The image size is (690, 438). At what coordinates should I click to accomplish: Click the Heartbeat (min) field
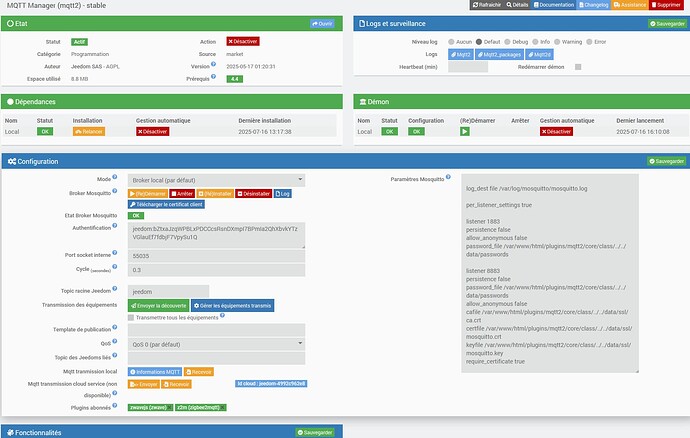[468, 67]
